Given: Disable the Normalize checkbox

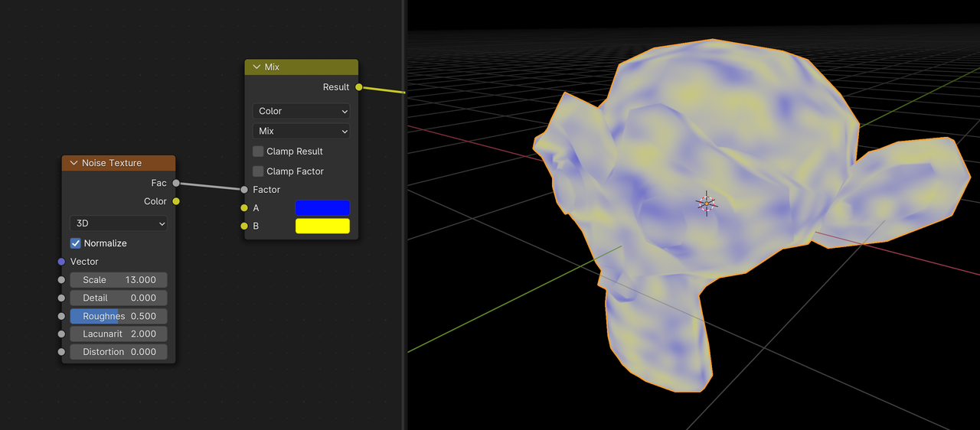Looking at the screenshot, I should click(76, 243).
